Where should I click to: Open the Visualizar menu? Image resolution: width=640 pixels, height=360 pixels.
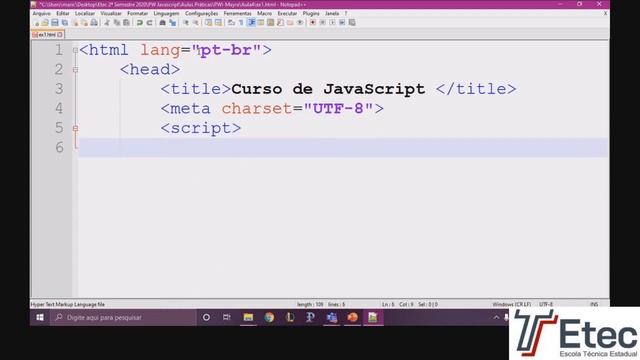click(x=111, y=13)
